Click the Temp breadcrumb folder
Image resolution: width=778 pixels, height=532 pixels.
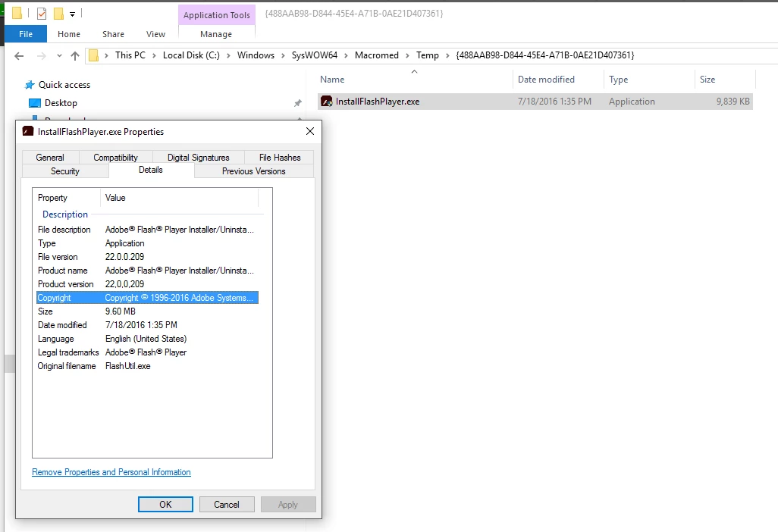pos(427,55)
